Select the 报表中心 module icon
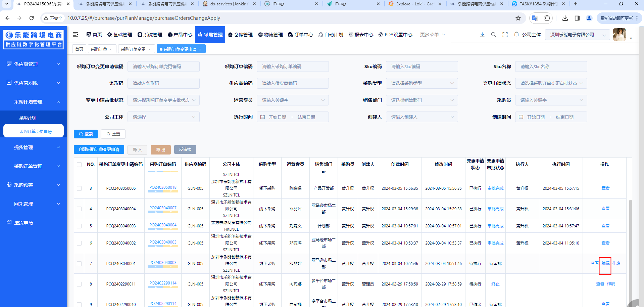Viewport: 644px width, 307px height. [x=350, y=34]
